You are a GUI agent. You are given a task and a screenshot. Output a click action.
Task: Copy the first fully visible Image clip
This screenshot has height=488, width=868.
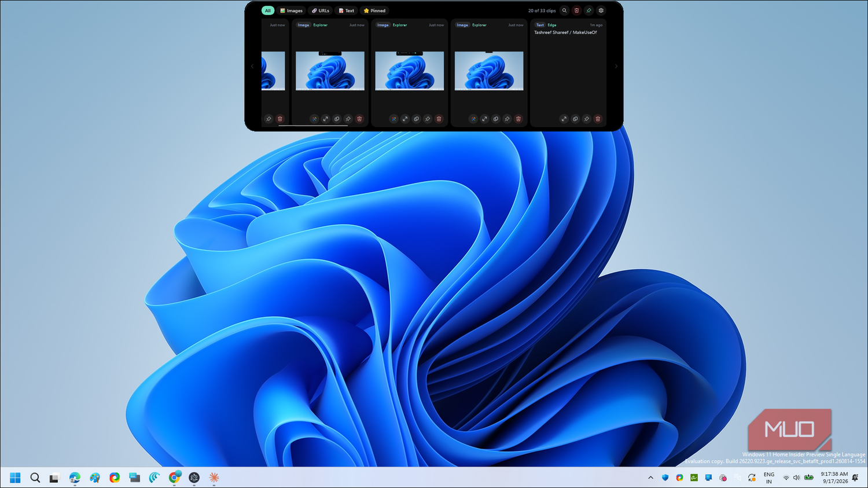pyautogui.click(x=337, y=119)
